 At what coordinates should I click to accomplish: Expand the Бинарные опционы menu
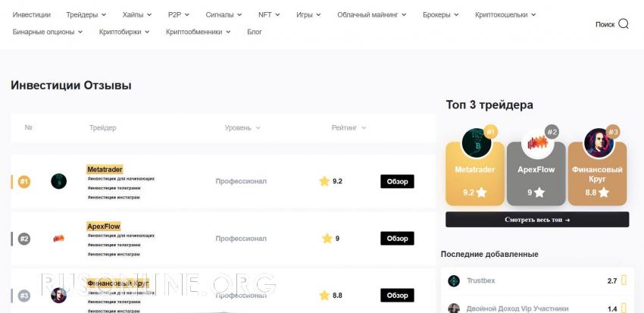tap(48, 32)
